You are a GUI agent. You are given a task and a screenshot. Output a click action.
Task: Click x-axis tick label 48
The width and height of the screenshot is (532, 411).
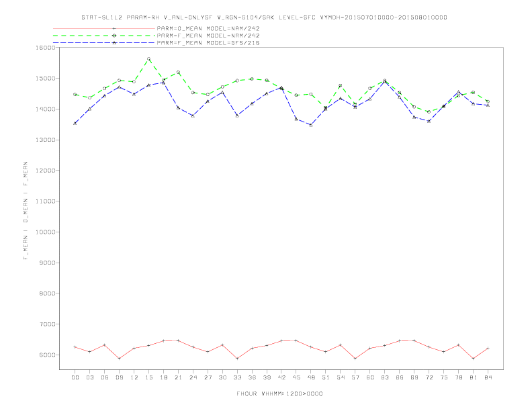[x=311, y=377]
